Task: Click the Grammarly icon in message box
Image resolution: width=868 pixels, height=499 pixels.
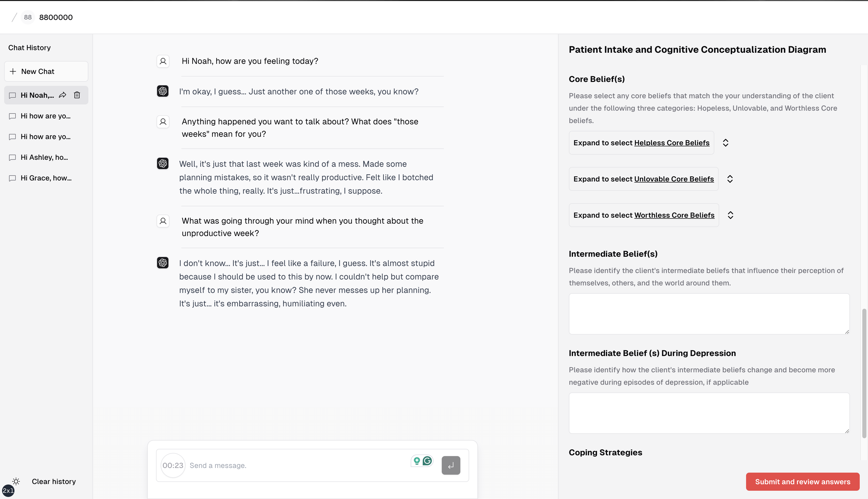Action: [x=427, y=461]
